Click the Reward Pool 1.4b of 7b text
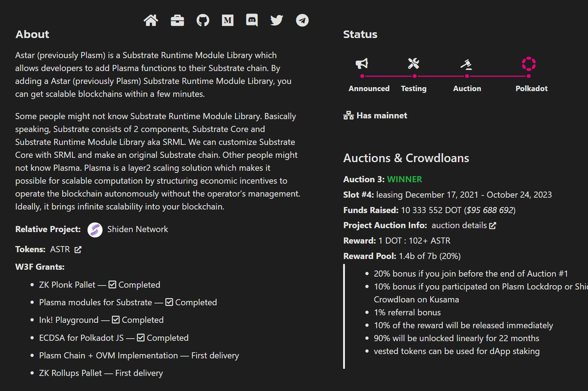The image size is (588, 391). click(402, 256)
